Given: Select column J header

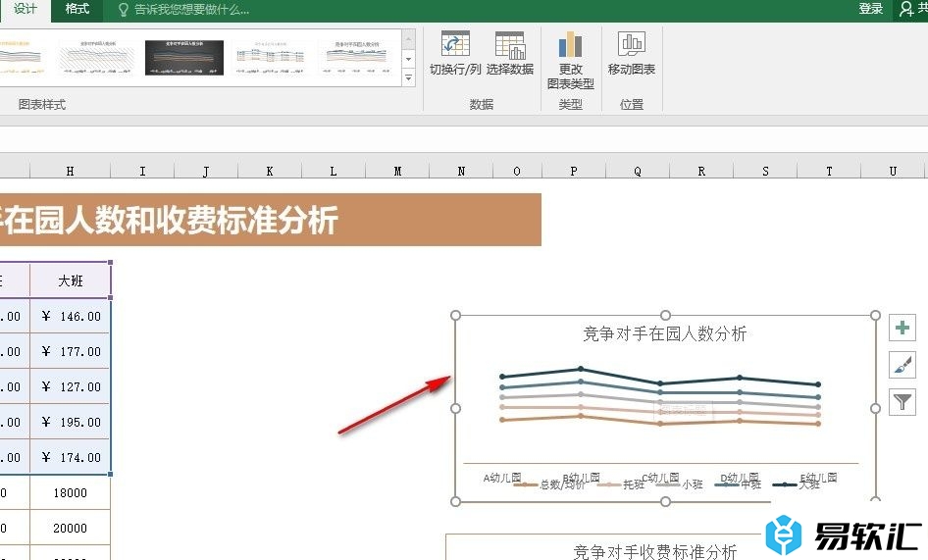Looking at the screenshot, I should 206,171.
